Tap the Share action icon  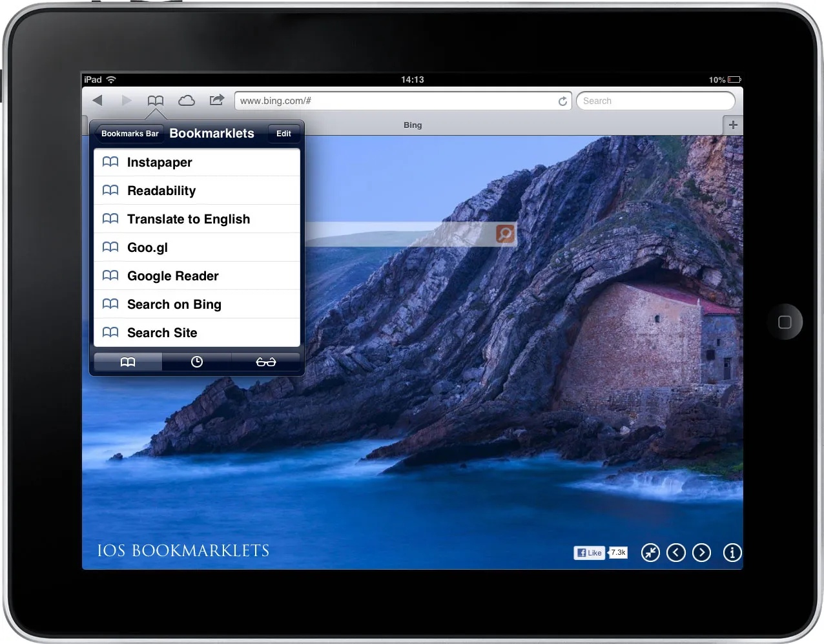216,101
